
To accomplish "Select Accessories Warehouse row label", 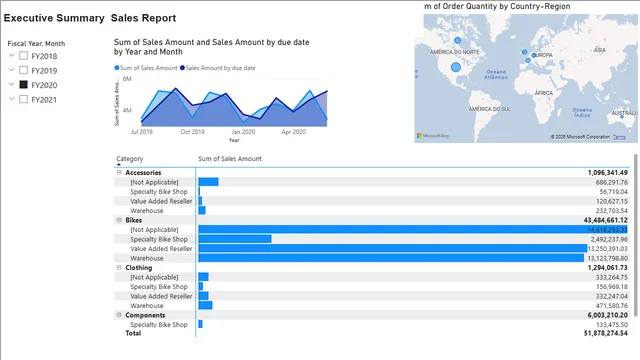I will 147,211.
